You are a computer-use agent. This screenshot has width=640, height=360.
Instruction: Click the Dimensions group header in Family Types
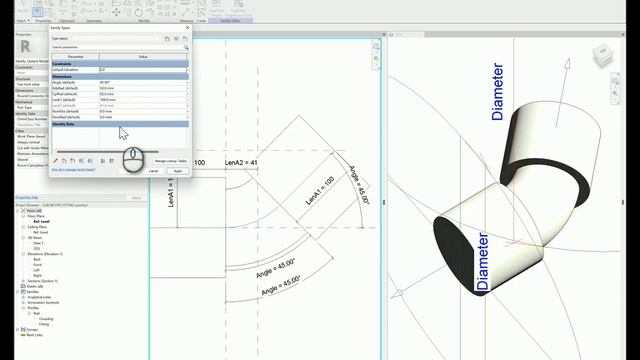[120, 76]
